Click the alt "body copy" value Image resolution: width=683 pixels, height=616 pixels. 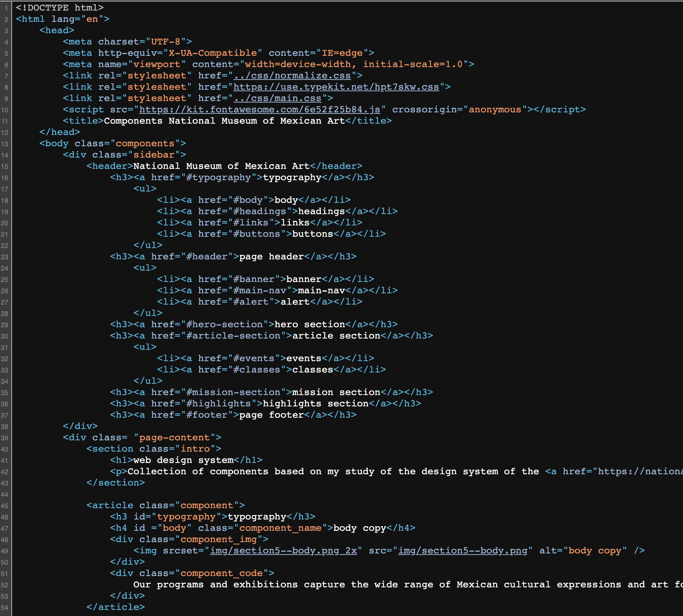pos(595,550)
